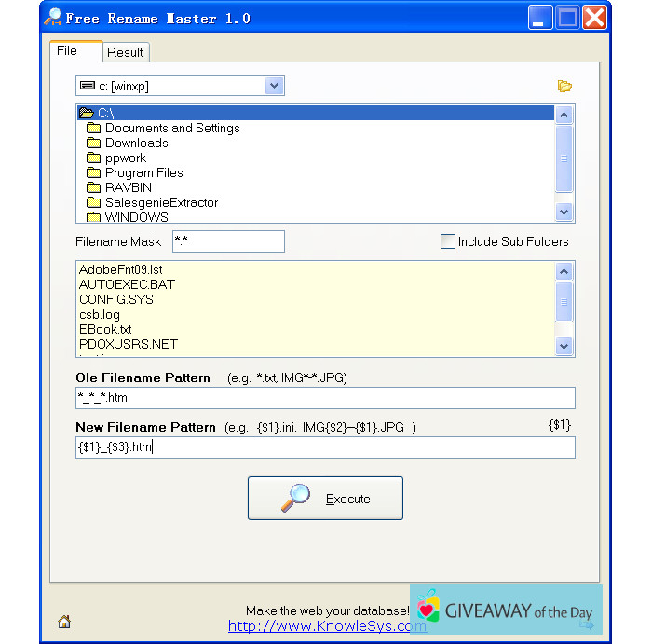Image resolution: width=652 pixels, height=644 pixels.
Task: Select AUTOEXEC.BAT in the file list
Action: (x=127, y=285)
